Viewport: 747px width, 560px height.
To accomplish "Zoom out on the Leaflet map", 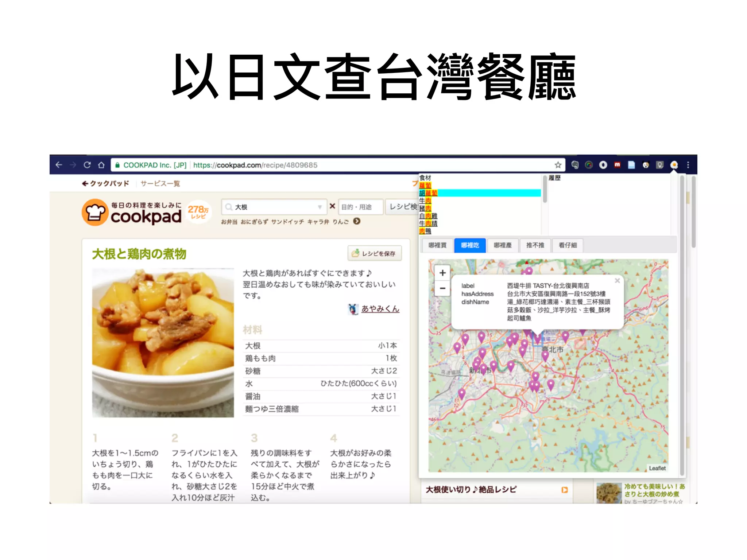I will 442,288.
